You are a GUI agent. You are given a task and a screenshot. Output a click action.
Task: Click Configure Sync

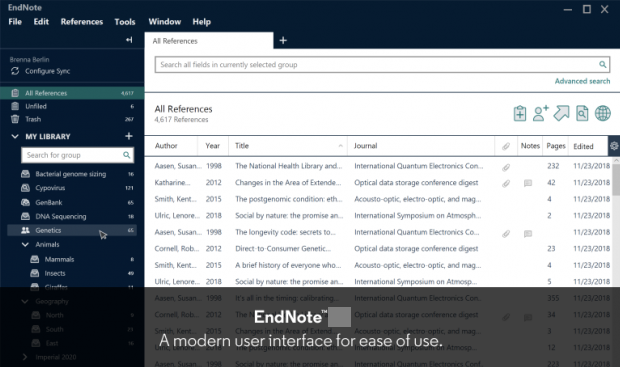pos(47,71)
